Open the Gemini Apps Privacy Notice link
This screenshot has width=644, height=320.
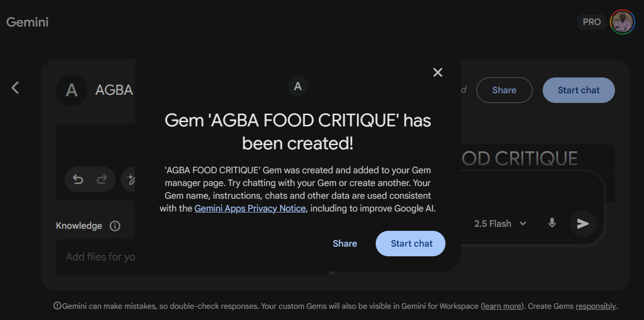(250, 208)
